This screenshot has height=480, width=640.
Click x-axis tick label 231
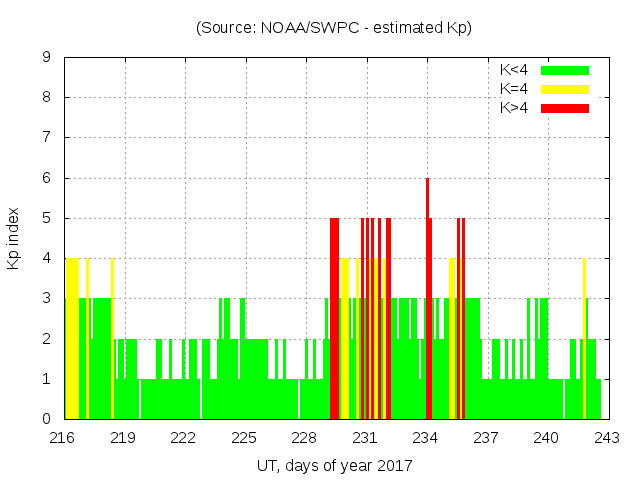pos(365,437)
